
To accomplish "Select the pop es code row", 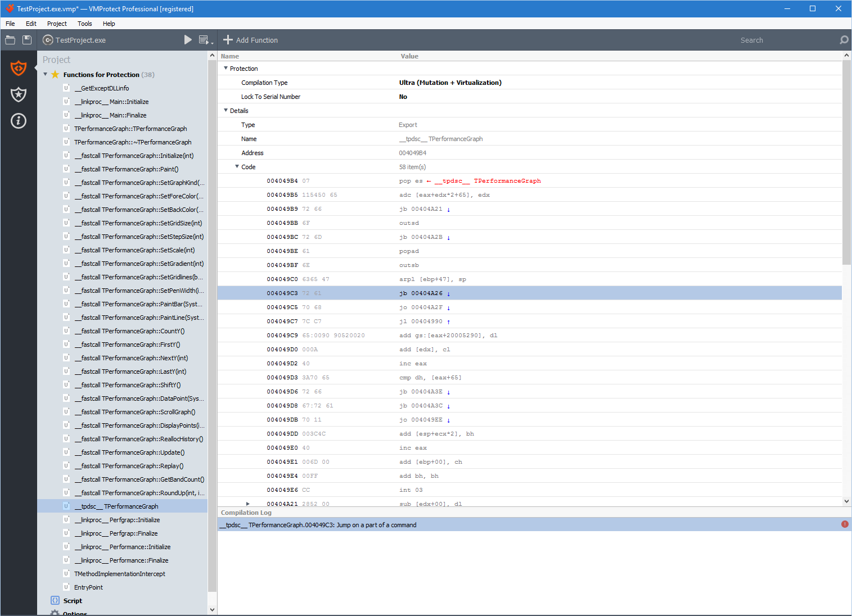I will click(529, 180).
